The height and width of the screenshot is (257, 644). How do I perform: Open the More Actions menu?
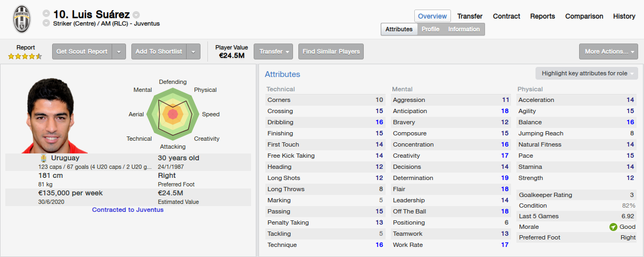click(x=609, y=52)
